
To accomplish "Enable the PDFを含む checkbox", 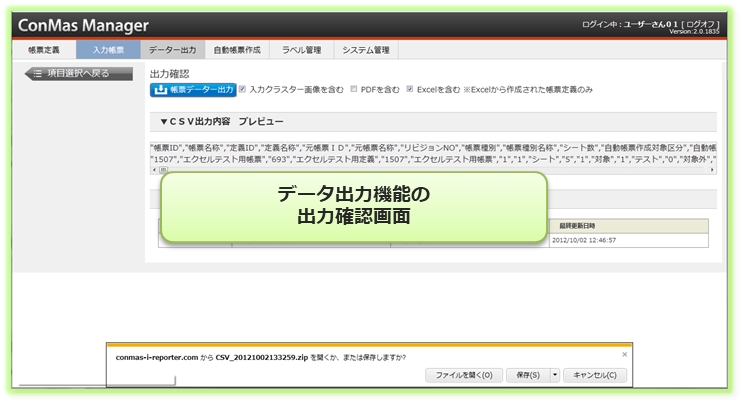I will (x=353, y=89).
